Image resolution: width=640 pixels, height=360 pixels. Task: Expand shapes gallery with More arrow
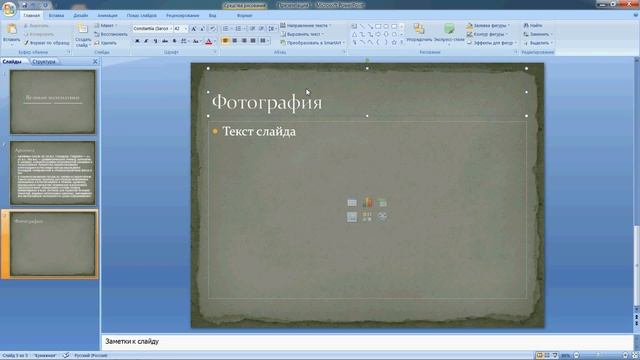[x=402, y=42]
